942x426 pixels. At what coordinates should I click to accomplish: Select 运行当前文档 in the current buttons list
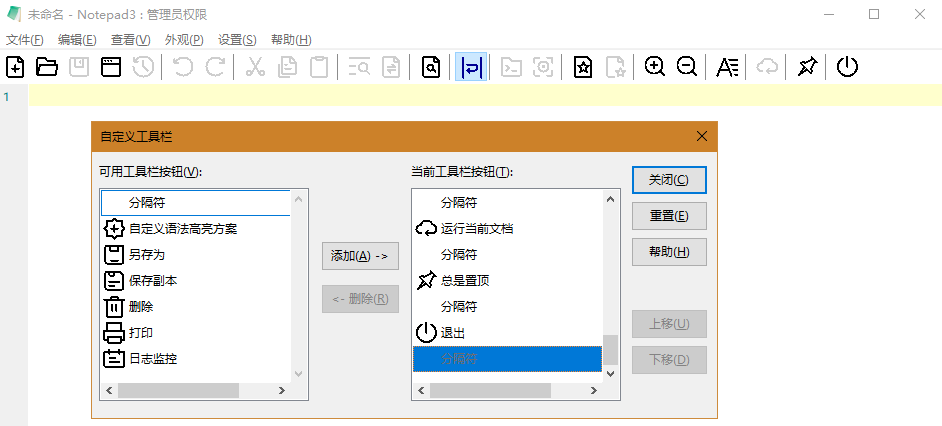tap(476, 228)
